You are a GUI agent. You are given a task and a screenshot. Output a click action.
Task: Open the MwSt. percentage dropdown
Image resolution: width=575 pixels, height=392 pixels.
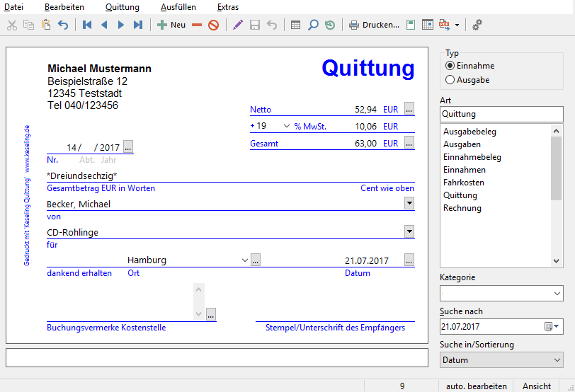point(286,126)
